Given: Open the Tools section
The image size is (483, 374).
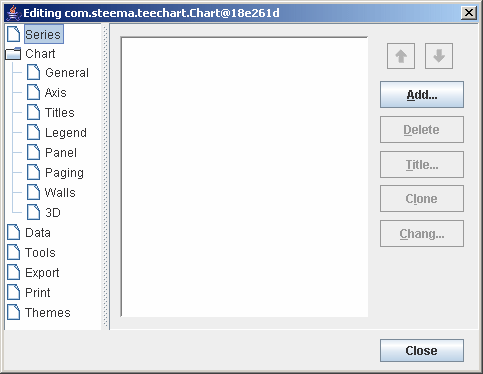Looking at the screenshot, I should point(40,253).
